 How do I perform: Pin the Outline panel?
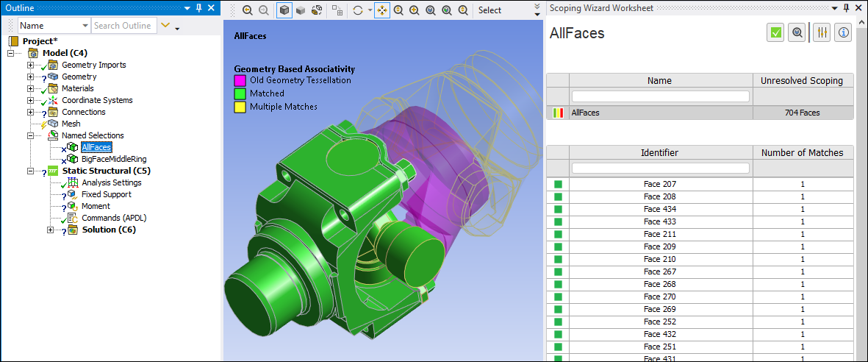coord(198,7)
